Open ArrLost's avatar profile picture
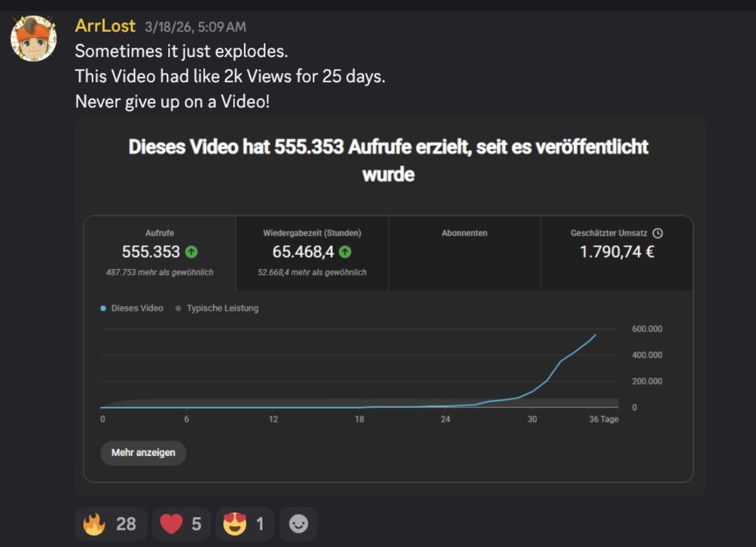756x547 pixels. click(x=33, y=38)
